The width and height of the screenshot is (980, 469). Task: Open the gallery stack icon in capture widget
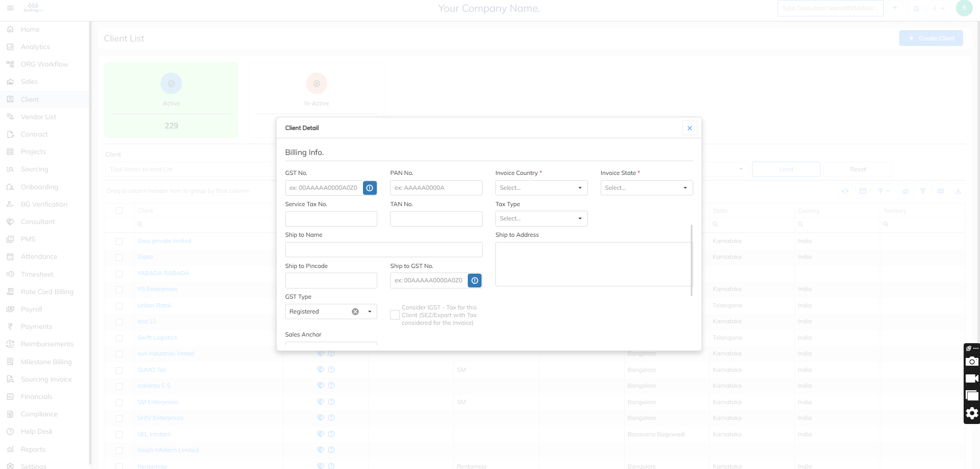point(972,396)
